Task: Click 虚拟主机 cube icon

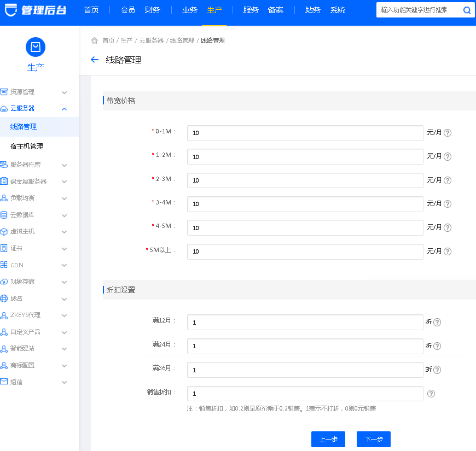Action: [4, 232]
